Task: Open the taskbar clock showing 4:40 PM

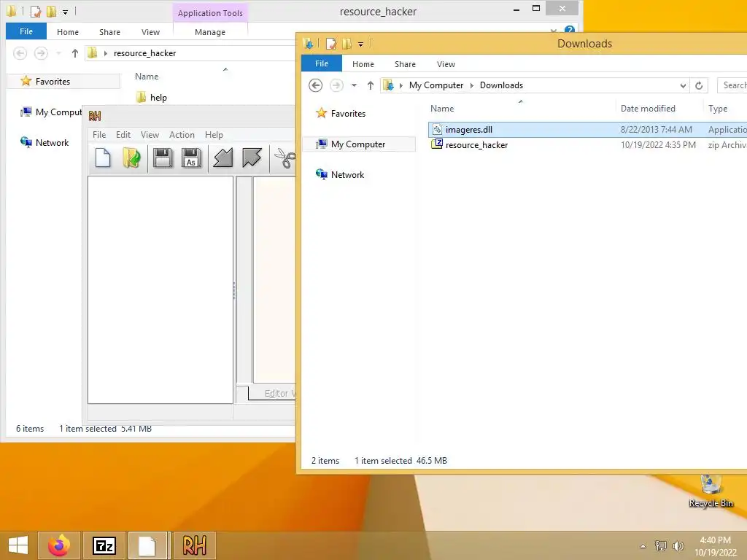Action: point(715,546)
